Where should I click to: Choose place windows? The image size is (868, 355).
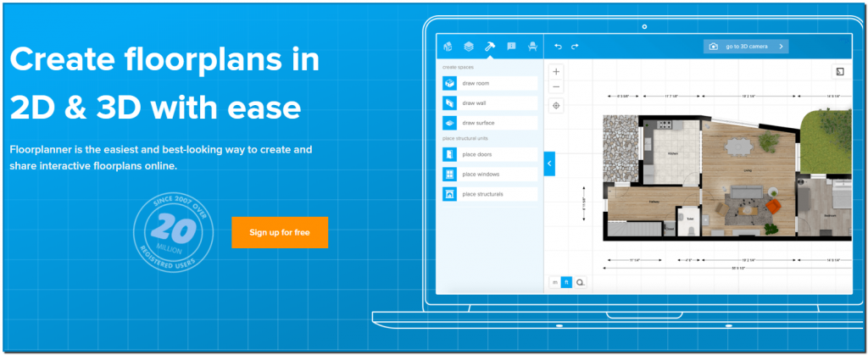click(x=489, y=174)
